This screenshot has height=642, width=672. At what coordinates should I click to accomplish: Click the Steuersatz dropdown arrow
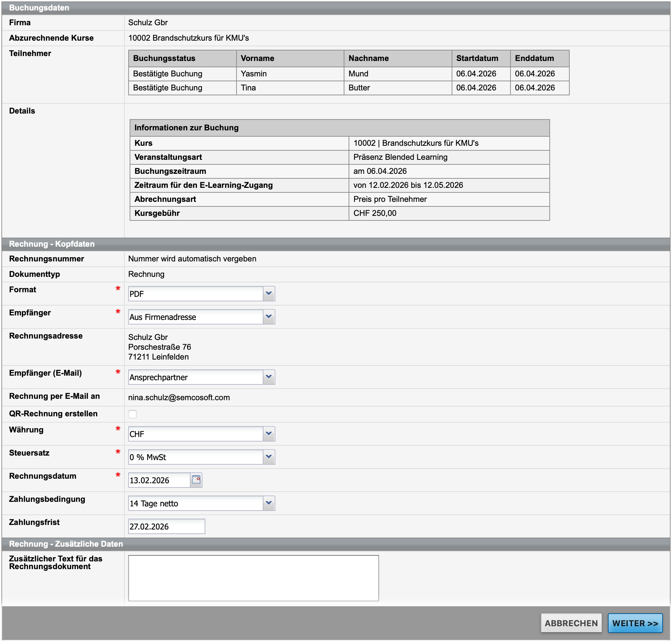(268, 457)
